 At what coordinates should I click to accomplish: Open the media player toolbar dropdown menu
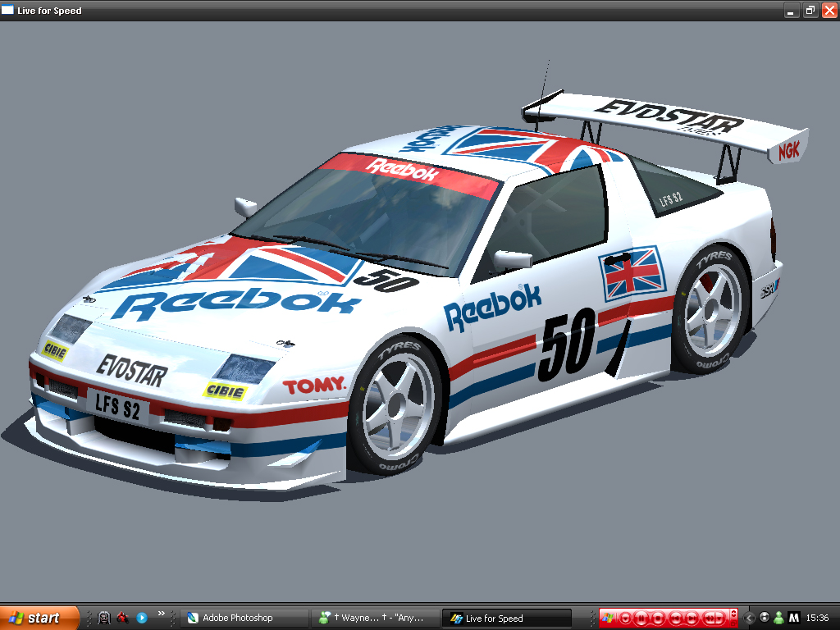pos(625,619)
